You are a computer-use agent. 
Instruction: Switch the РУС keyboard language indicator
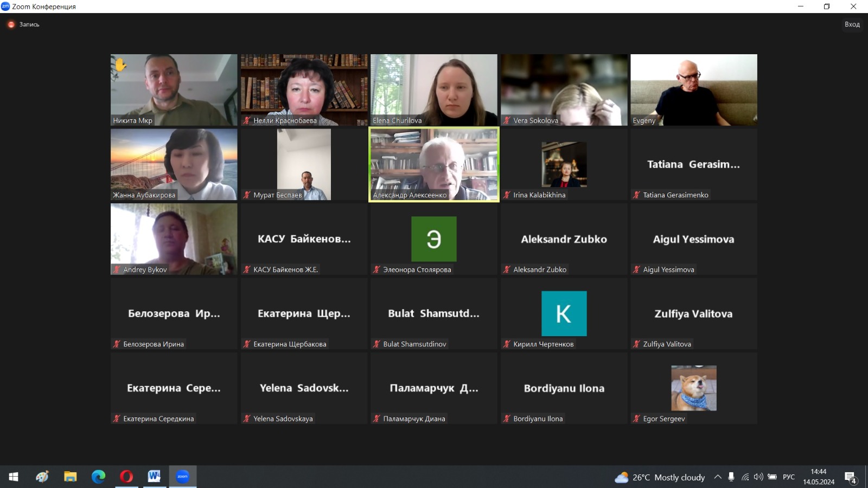(x=788, y=477)
